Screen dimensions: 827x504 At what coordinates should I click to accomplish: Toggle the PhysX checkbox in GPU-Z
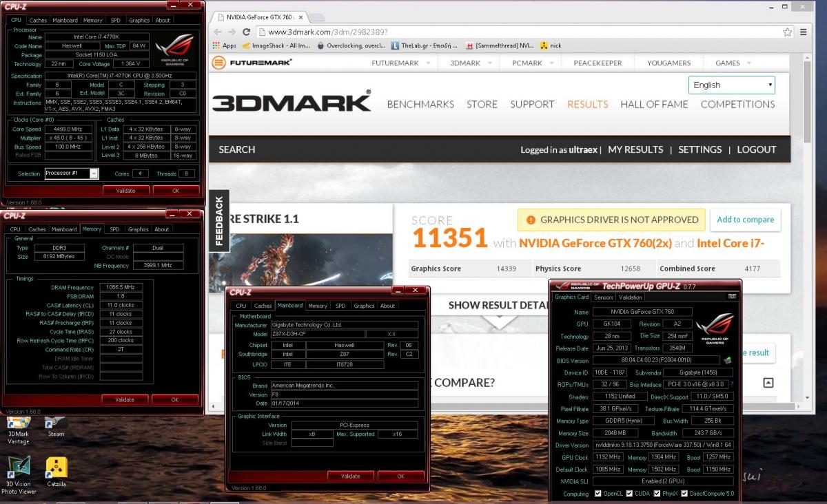(657, 494)
